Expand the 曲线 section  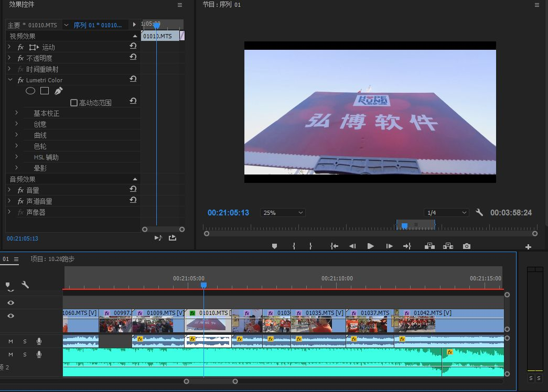tap(16, 134)
